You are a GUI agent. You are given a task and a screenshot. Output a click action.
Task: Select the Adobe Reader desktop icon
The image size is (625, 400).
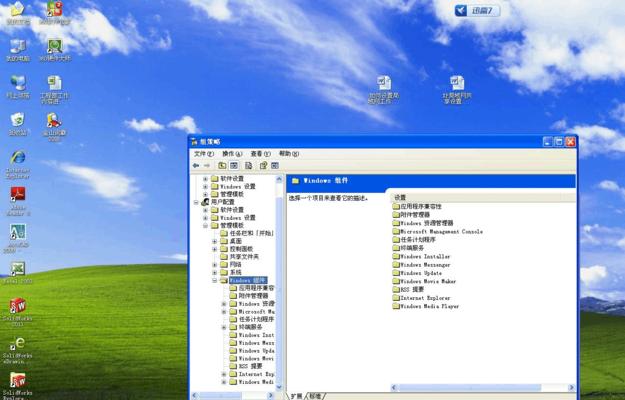(x=18, y=201)
